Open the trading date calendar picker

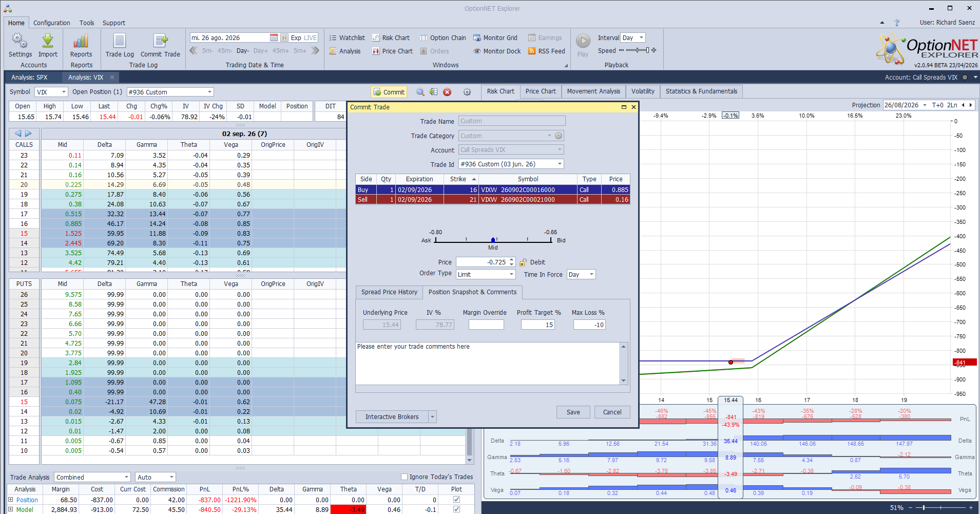tap(274, 37)
